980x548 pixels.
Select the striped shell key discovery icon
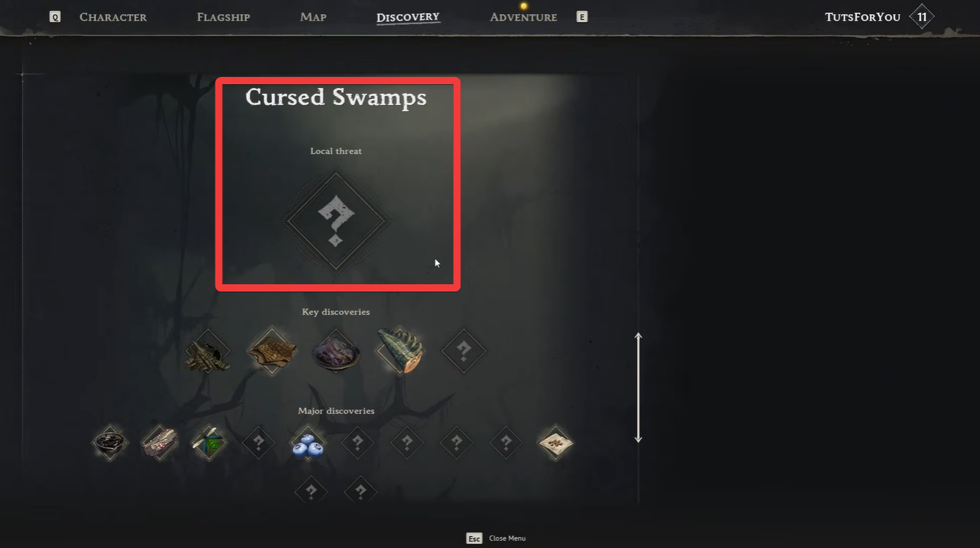click(400, 351)
